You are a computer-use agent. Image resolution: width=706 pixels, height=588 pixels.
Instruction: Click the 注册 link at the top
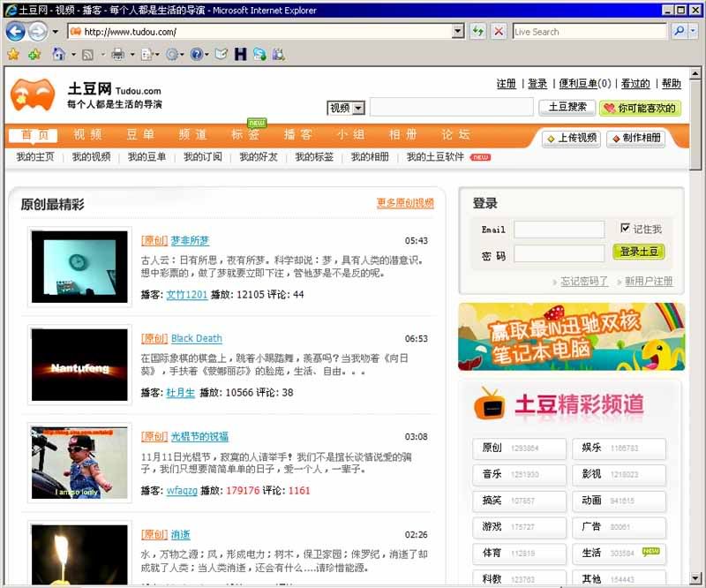[x=506, y=83]
